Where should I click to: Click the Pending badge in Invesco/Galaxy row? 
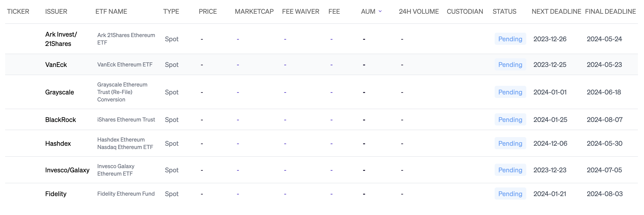[x=510, y=170]
